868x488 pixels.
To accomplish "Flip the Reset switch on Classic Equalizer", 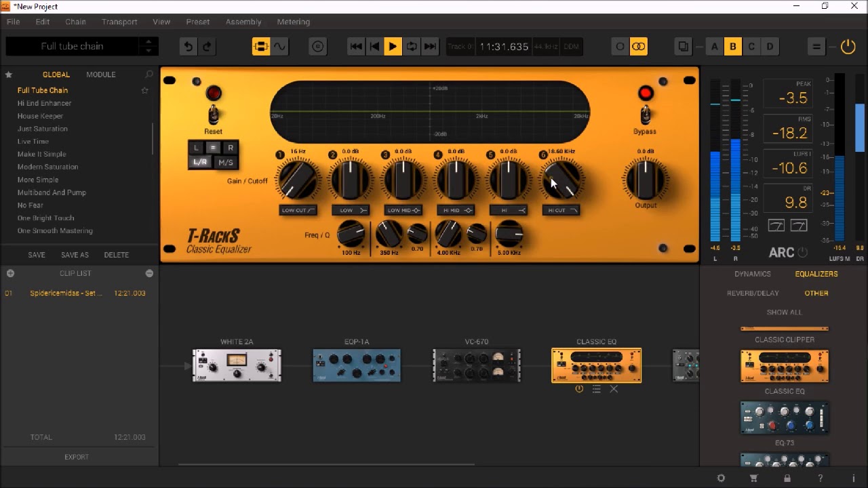I will click(x=213, y=113).
